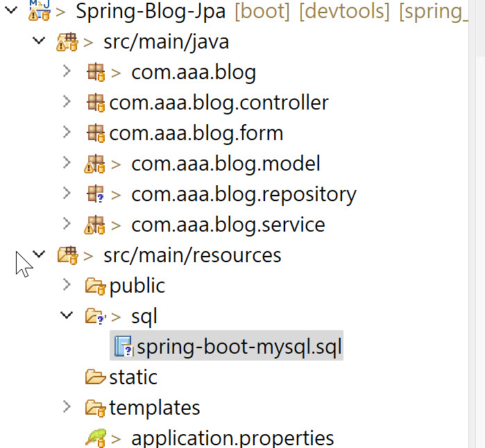Screen dimensions: 485x448
Task: Click the src/main/resources folder icon
Action: pyautogui.click(x=67, y=255)
